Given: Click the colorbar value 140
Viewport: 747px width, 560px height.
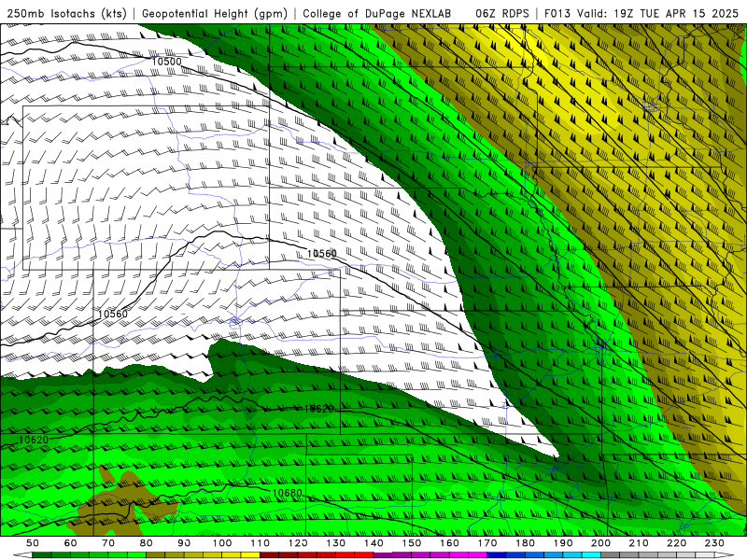Looking at the screenshot, I should (x=373, y=543).
